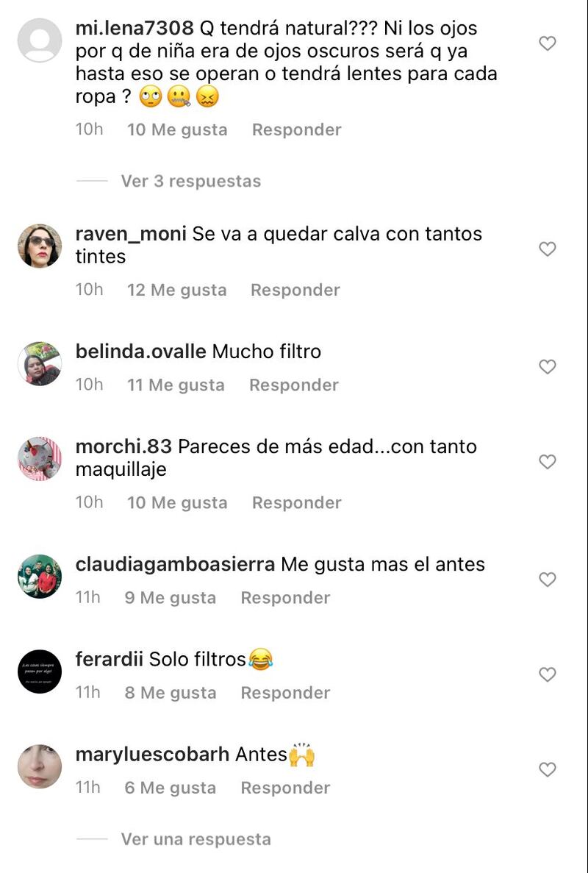Viewport: 588px width, 873px height.
Task: Reply to ferardii's 'Solo filtros' comment
Action: [285, 693]
